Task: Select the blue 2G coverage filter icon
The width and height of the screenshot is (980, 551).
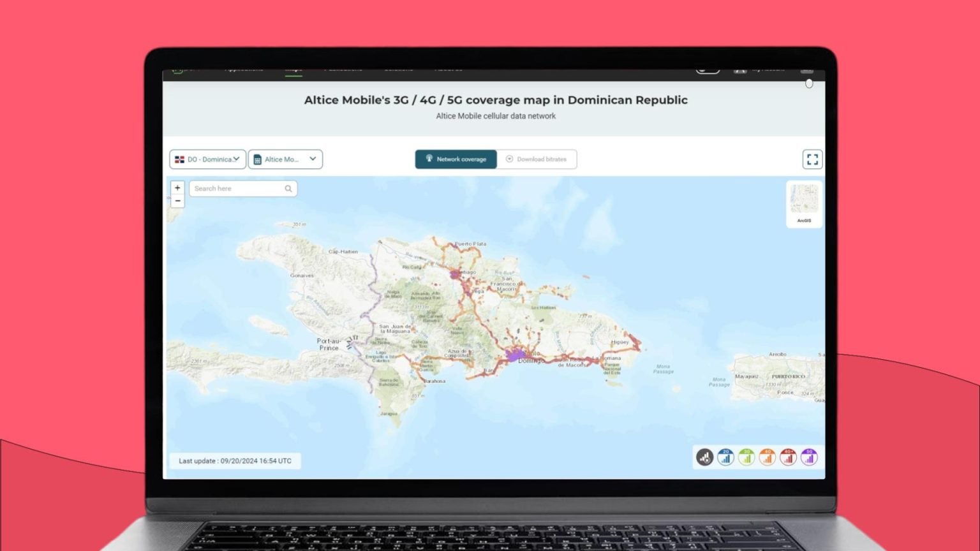Action: 725,457
